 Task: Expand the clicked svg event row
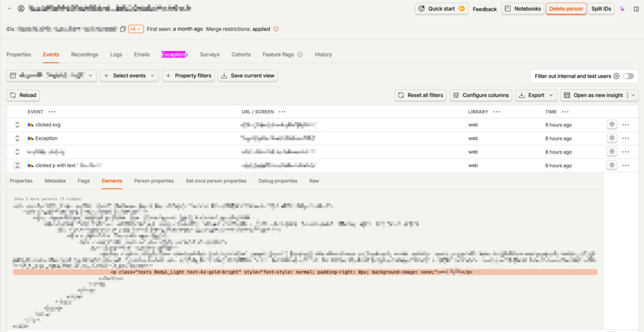click(x=17, y=125)
